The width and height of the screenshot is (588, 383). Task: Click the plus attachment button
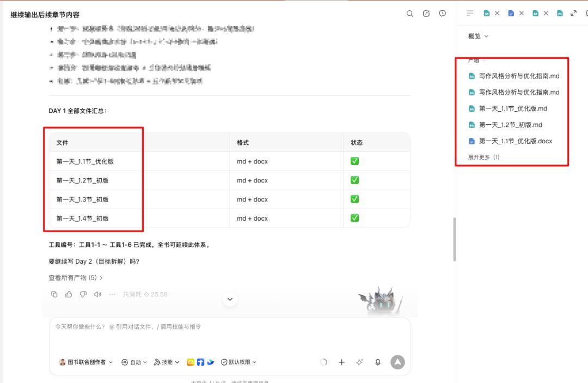tap(341, 362)
